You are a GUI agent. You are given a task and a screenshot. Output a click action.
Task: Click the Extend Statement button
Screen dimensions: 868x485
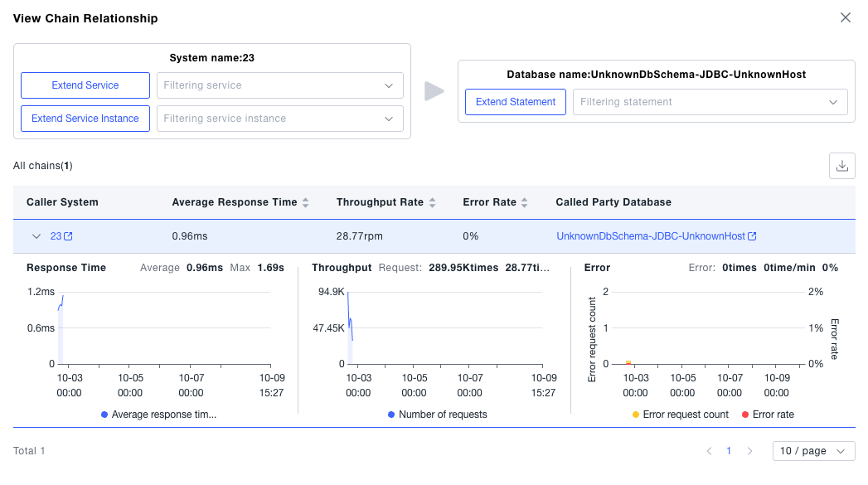[516, 102]
